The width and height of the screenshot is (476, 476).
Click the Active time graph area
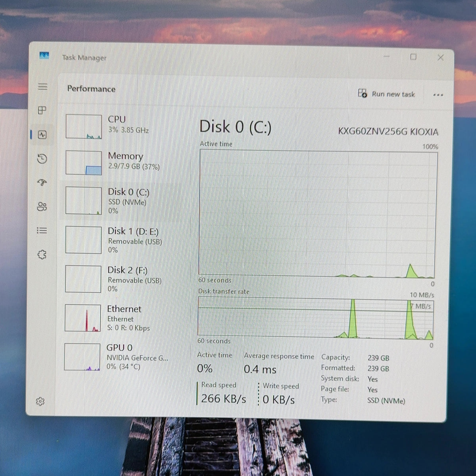(317, 214)
